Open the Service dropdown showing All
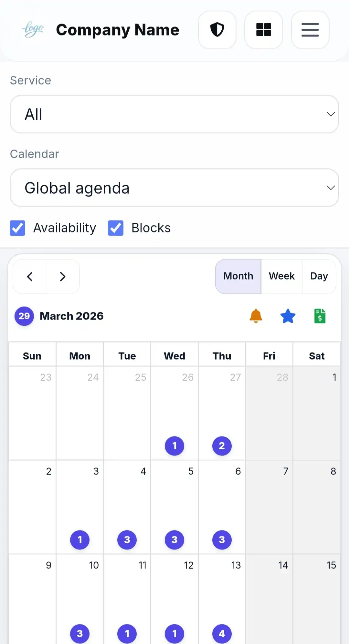Screen dimensions: 349x644 click(x=174, y=114)
